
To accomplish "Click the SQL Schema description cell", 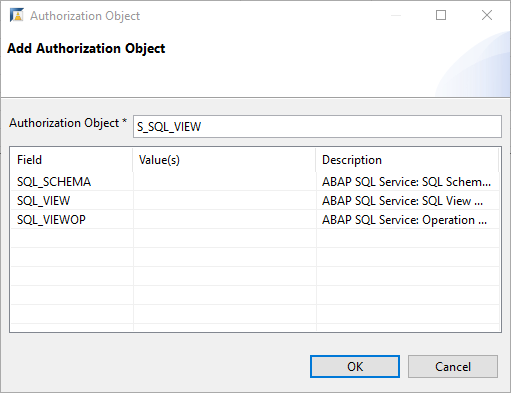I will point(407,182).
